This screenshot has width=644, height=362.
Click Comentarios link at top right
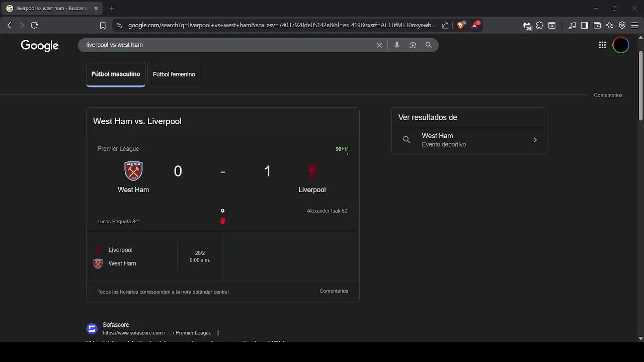coord(608,95)
